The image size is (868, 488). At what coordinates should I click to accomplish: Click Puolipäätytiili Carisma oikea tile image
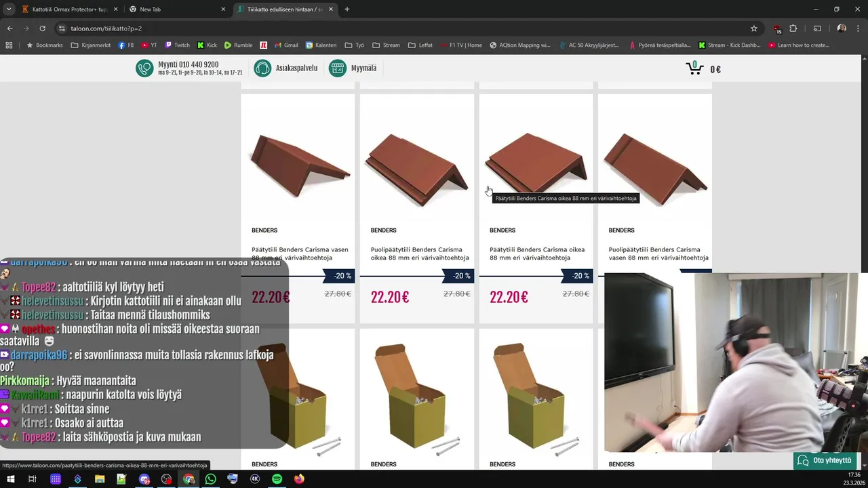416,168
